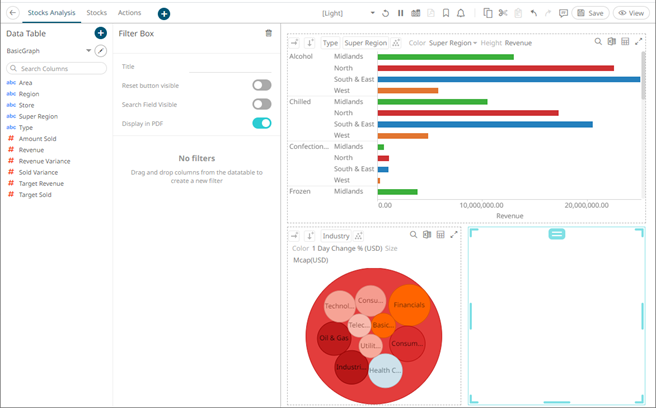Open the notifications bell icon
Image resolution: width=656 pixels, height=408 pixels.
point(461,13)
